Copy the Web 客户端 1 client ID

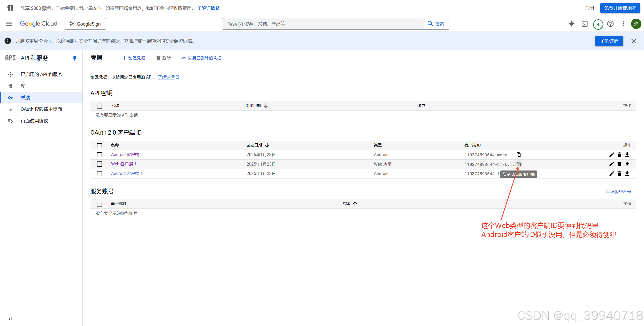tap(519, 164)
